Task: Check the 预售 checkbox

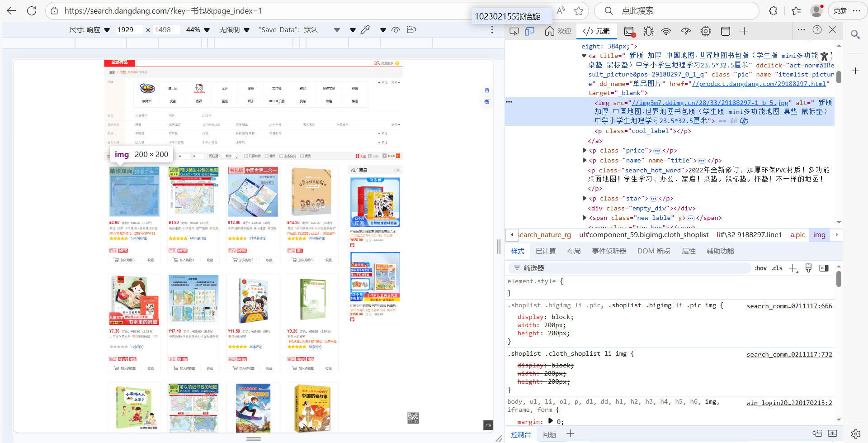Action: (302, 156)
